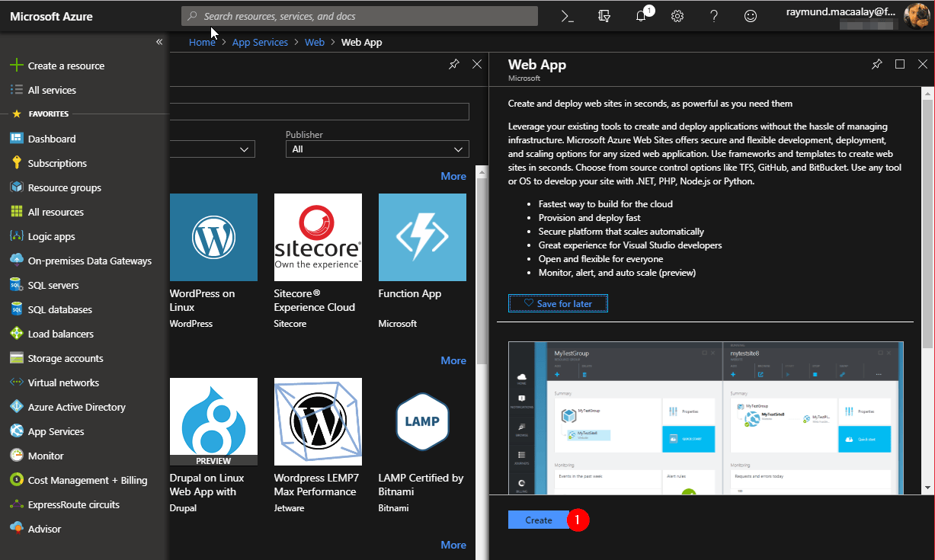
Task: Click the Web App scrollbar down arrow
Action: point(927,488)
